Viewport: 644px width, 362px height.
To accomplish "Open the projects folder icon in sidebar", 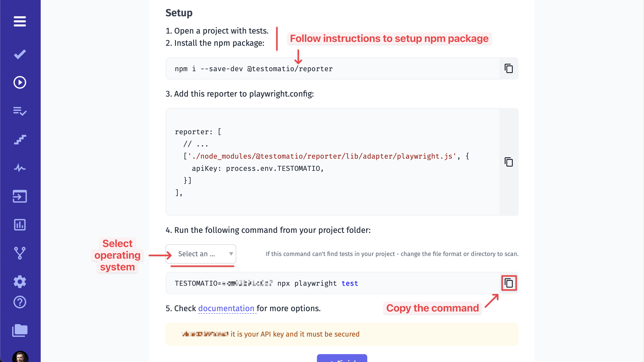I will [20, 330].
